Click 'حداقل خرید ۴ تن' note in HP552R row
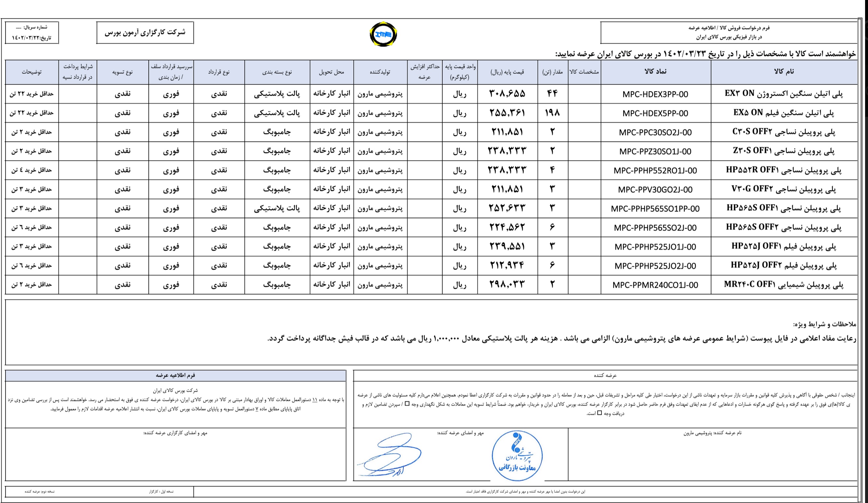Viewport: 868px width, 503px height. tap(32, 170)
